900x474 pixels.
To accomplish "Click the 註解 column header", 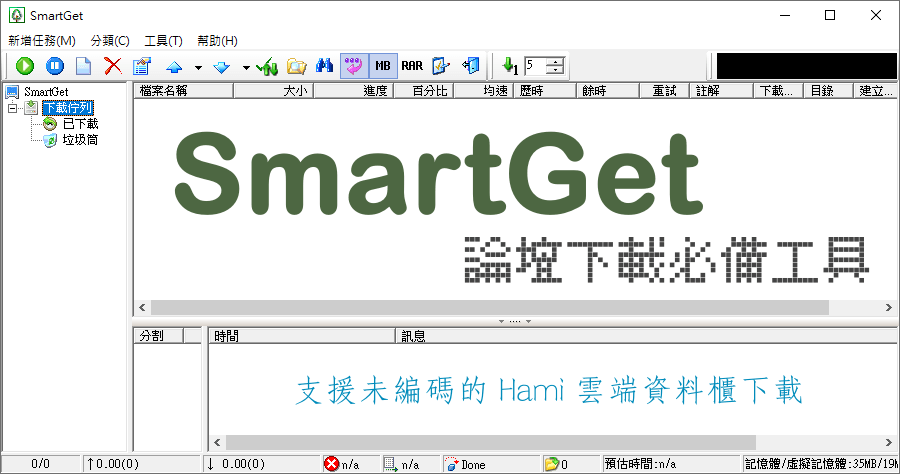I will click(x=721, y=91).
